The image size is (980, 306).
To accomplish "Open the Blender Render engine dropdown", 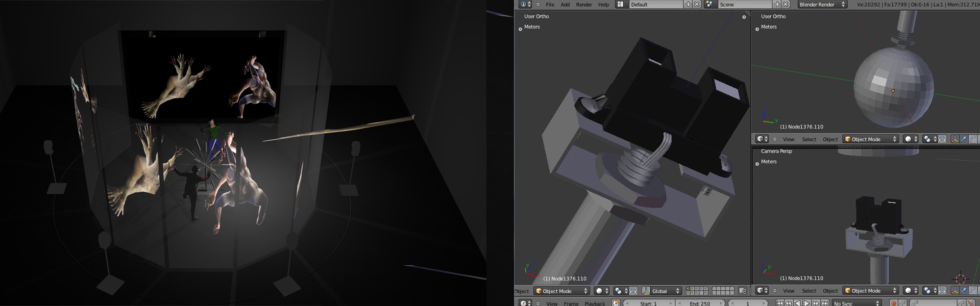I will (x=822, y=5).
